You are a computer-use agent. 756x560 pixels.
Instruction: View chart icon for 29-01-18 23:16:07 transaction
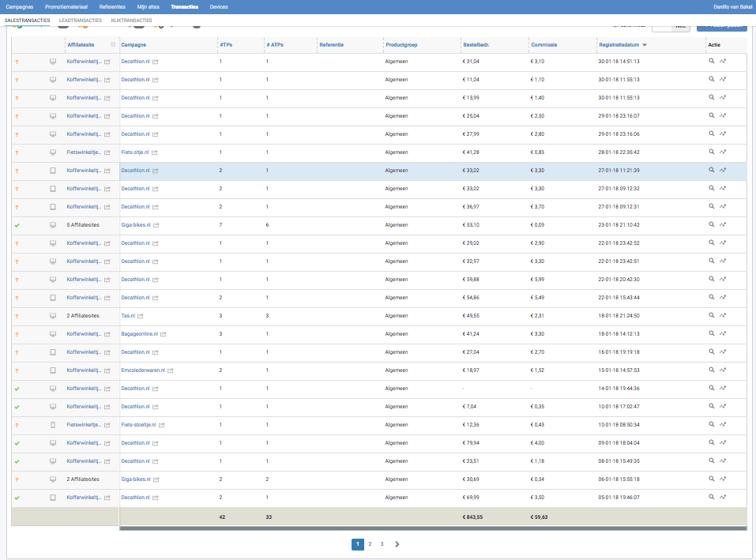[723, 115]
